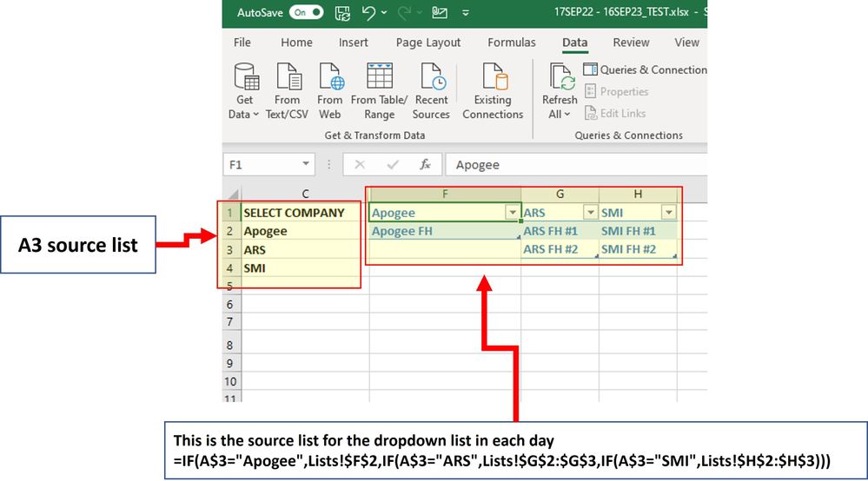Screen dimensions: 868x481
Task: Click the Insert Function fx icon
Action: (425, 164)
